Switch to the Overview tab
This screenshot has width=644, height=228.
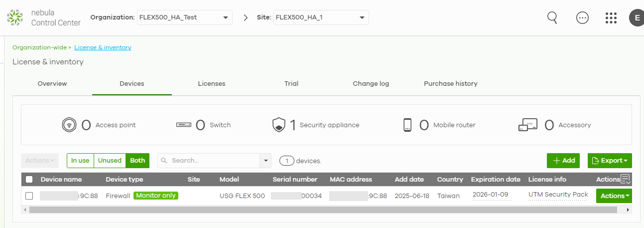pyautogui.click(x=52, y=83)
